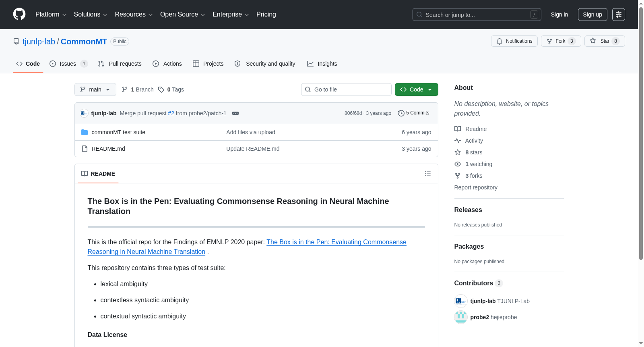Screen dimensions: 644x347
Task: Open the GitHub homepage logo
Action: tap(19, 14)
